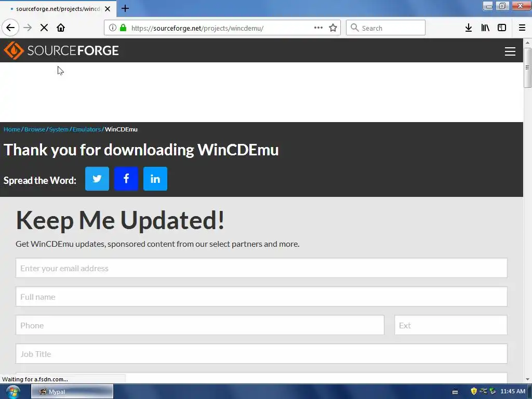Click the SourceForge logo

[61, 50]
